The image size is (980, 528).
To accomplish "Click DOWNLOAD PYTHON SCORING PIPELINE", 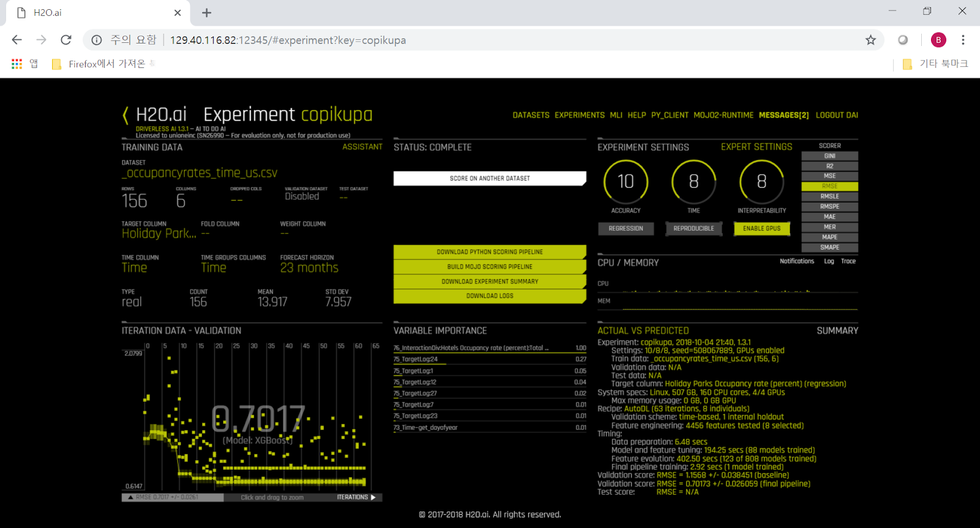I will pos(489,252).
